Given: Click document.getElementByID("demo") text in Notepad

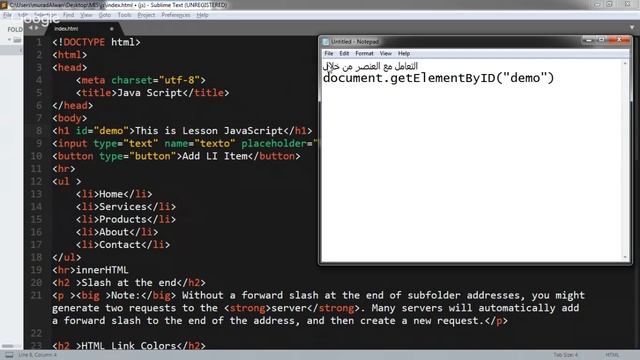Looking at the screenshot, I should 438,78.
